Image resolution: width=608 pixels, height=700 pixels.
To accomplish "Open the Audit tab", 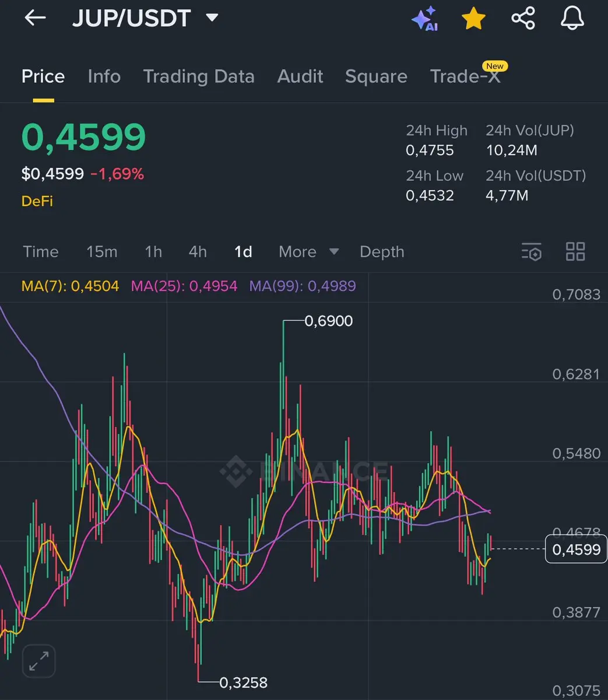I will 300,76.
